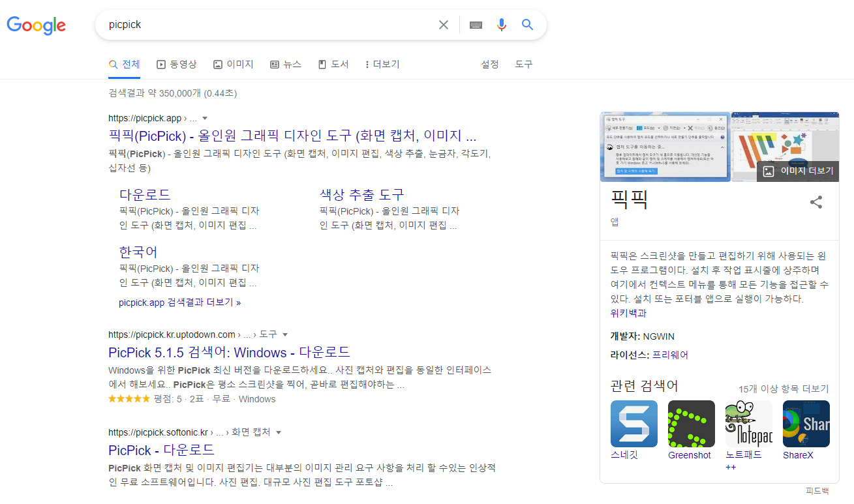
Task: Open the 스네깃 app icon
Action: click(634, 424)
